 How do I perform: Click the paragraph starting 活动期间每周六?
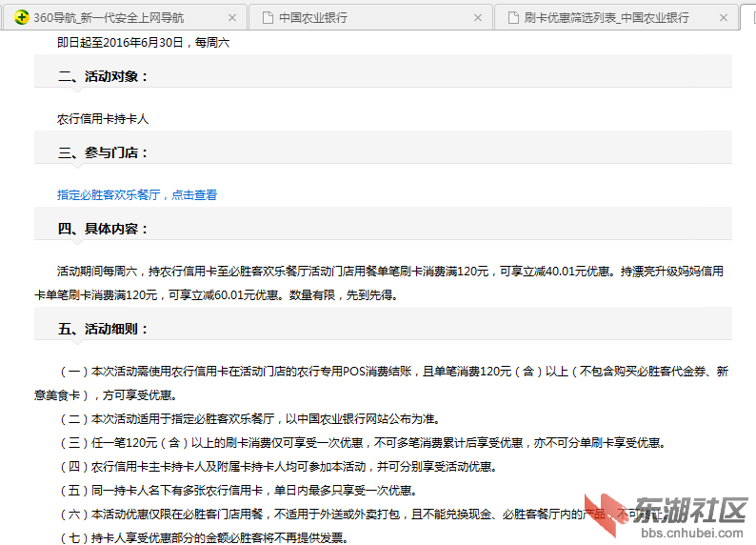tap(379, 283)
